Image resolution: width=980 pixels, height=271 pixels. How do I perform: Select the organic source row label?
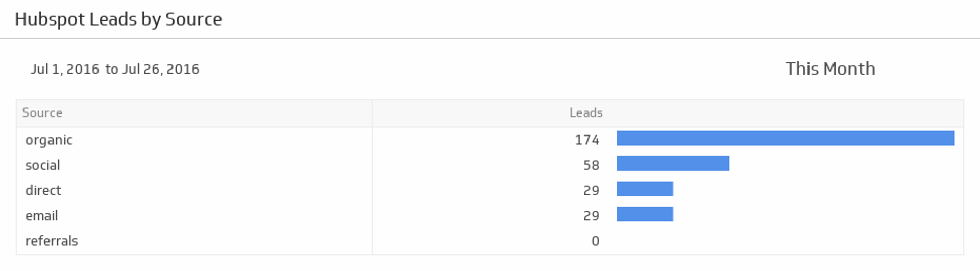49,140
